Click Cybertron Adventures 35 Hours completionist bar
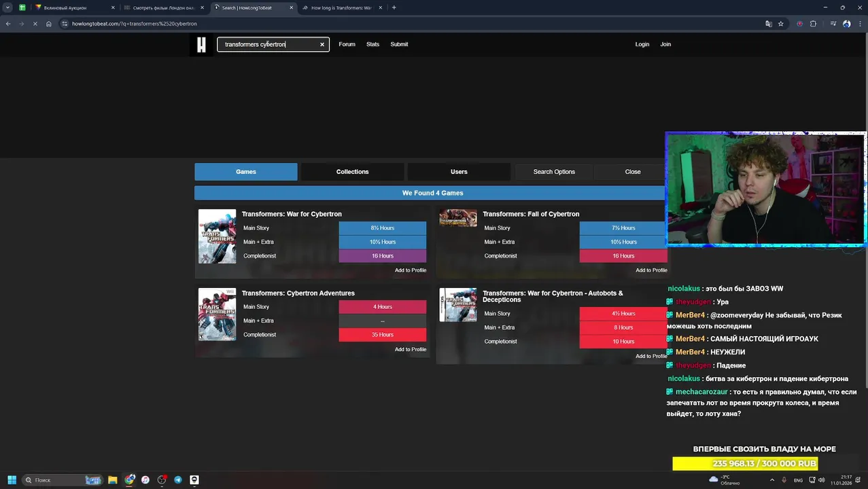This screenshot has width=868, height=489. pos(383,335)
